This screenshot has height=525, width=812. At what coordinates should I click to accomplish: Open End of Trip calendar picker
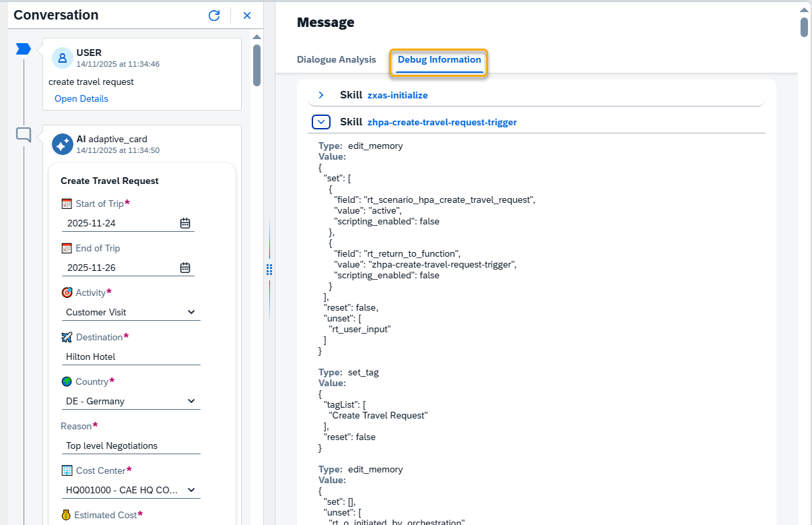[x=185, y=268]
